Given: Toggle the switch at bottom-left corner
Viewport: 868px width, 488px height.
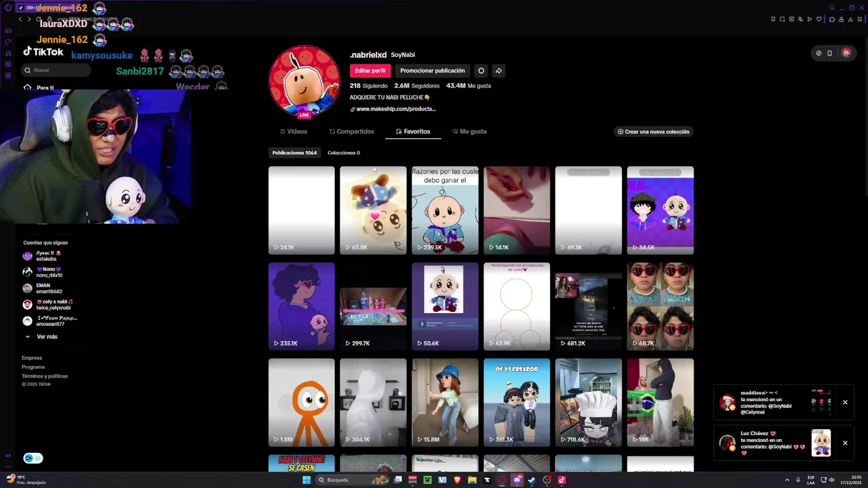Looking at the screenshot, I should [33, 458].
